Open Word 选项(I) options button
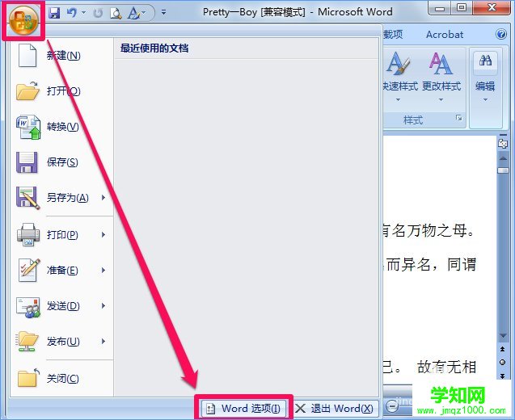515x420 pixels. 243,409
